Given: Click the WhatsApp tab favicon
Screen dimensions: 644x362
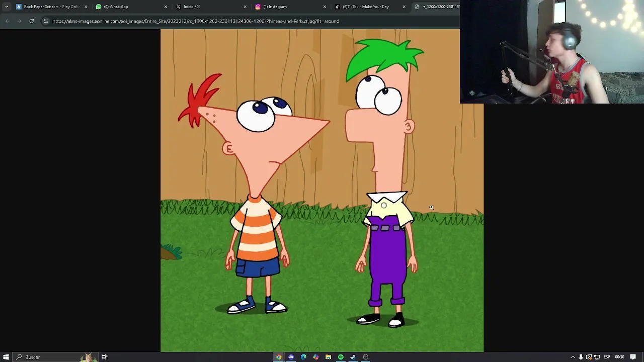Looking at the screenshot, I should pyautogui.click(x=99, y=7).
